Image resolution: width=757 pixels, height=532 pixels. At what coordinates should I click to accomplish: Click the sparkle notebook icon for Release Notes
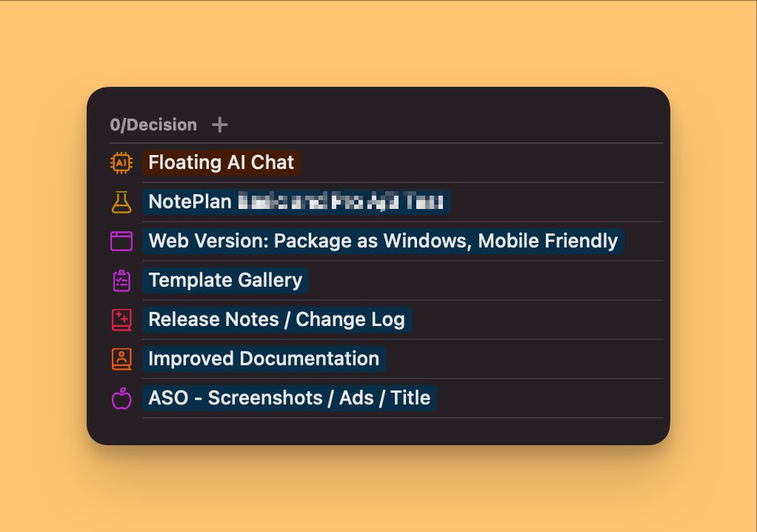coord(121,319)
